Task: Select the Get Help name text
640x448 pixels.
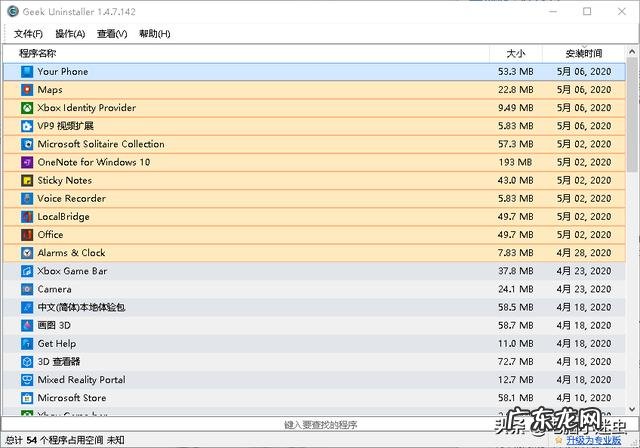Action: pos(57,344)
